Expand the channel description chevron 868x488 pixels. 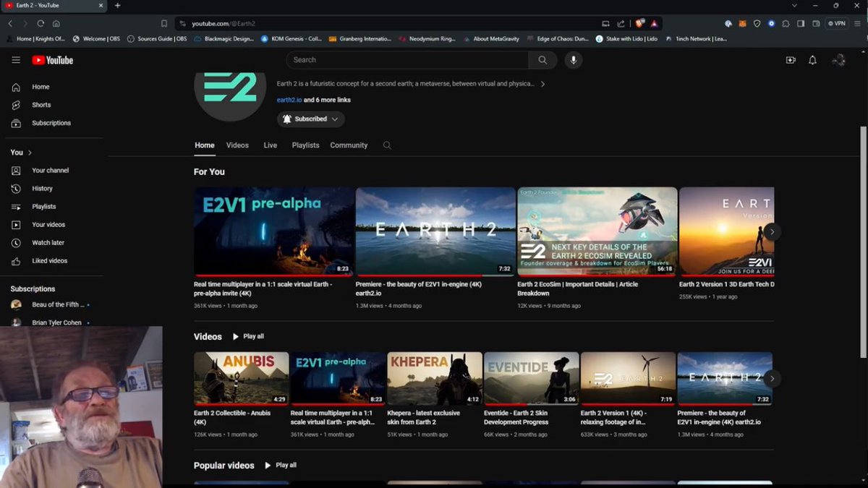click(542, 84)
